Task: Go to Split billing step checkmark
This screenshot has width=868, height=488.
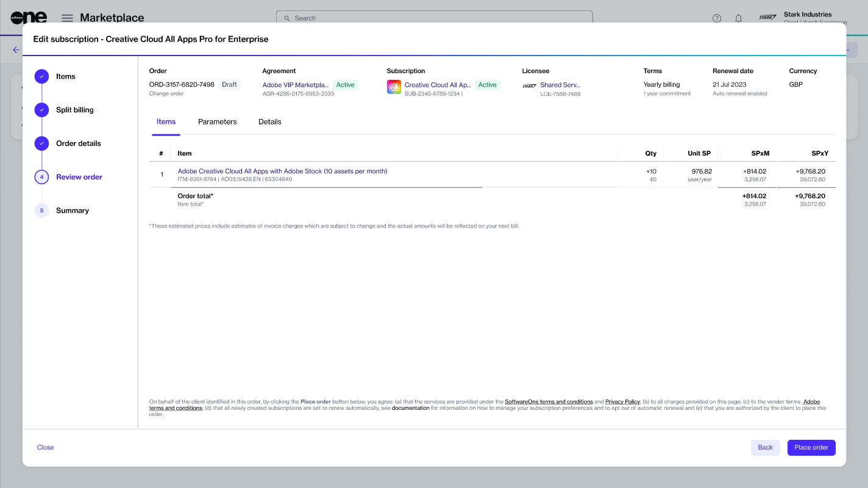Action: 41,110
